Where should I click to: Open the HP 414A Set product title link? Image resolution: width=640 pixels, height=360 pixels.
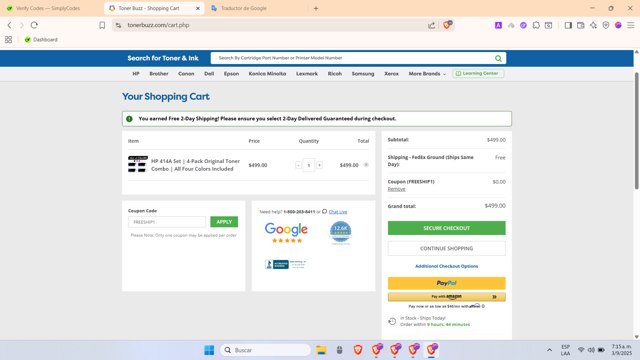[196, 165]
